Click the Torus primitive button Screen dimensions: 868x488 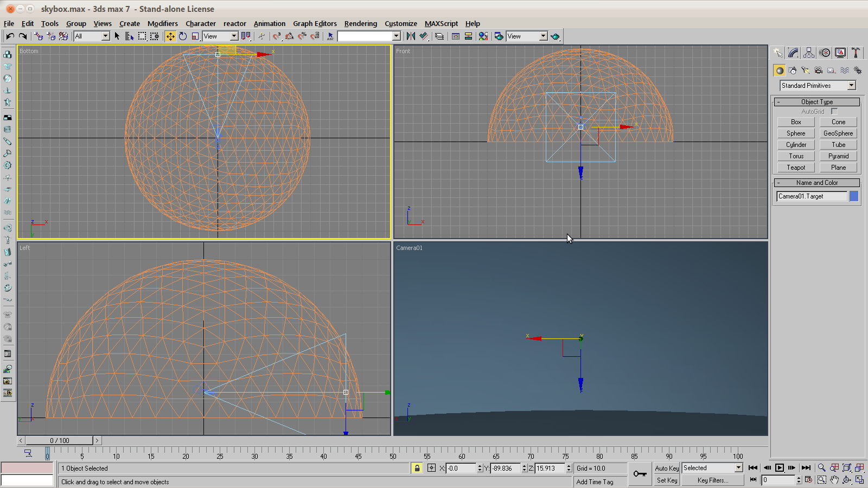pyautogui.click(x=796, y=156)
